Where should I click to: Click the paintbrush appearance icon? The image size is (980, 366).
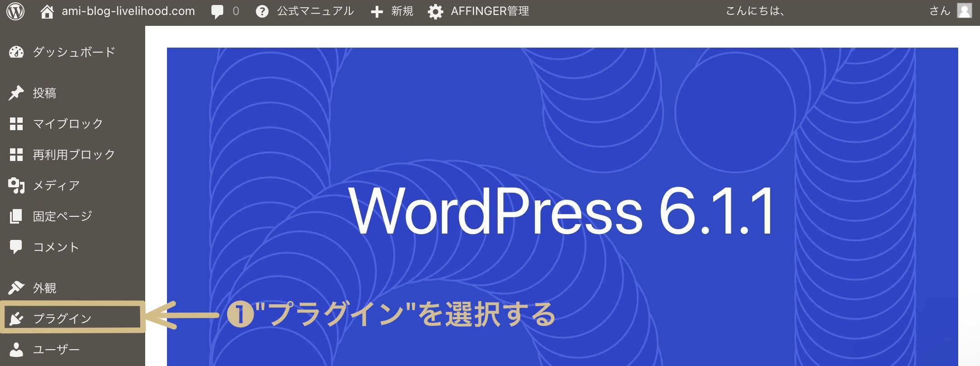(16, 288)
